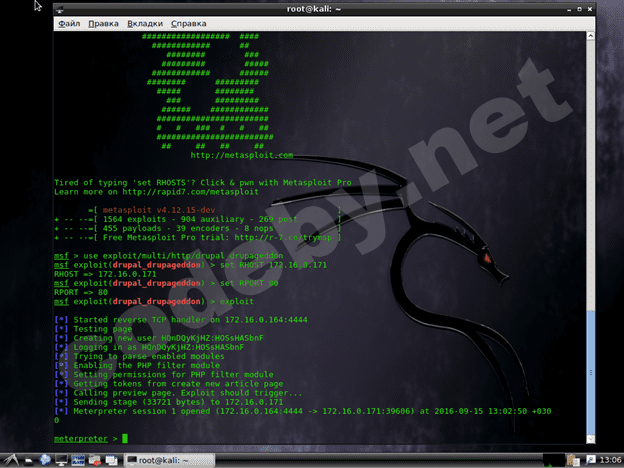Maximize the root@kali terminal window

click(x=579, y=9)
